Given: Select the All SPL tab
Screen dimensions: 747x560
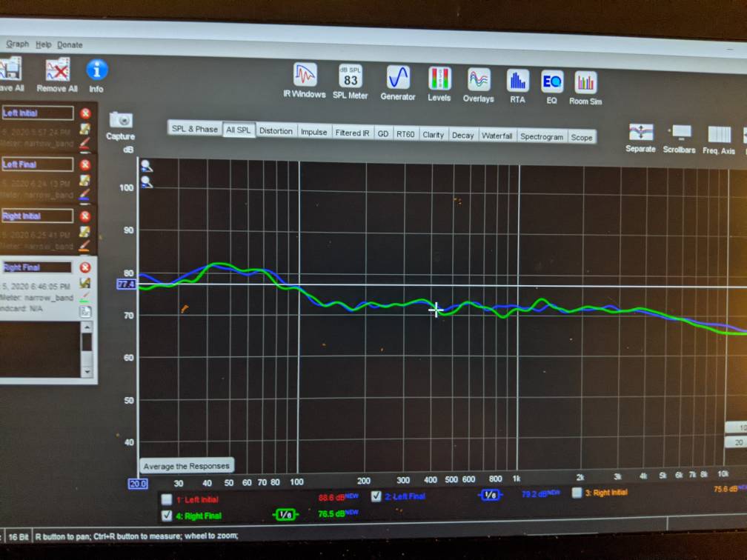Looking at the screenshot, I should 238,130.
